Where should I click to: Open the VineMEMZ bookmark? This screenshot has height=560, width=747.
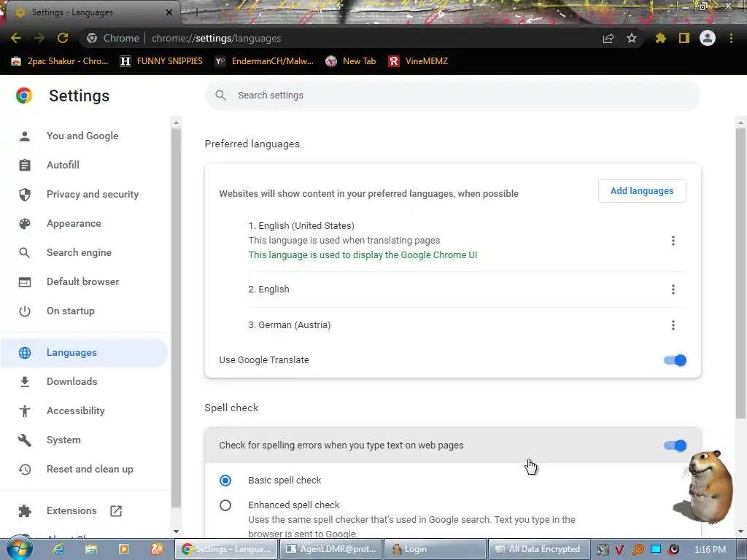[418, 61]
